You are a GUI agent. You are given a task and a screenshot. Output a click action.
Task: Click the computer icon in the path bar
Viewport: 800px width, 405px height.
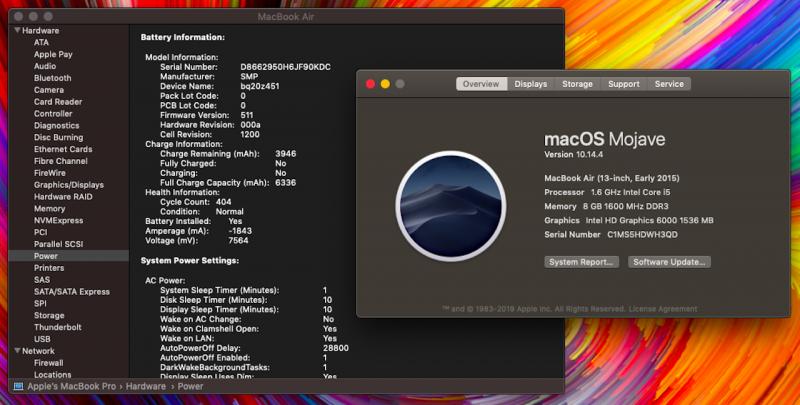coord(18,386)
